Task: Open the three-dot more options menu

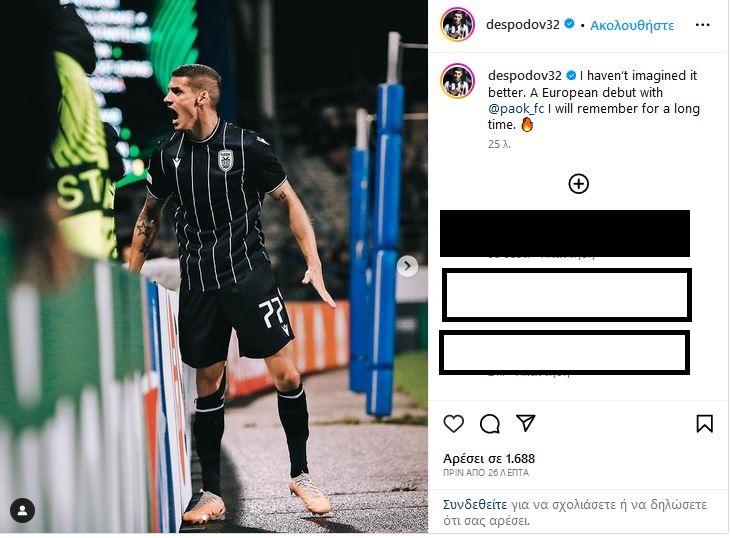Action: coord(702,25)
